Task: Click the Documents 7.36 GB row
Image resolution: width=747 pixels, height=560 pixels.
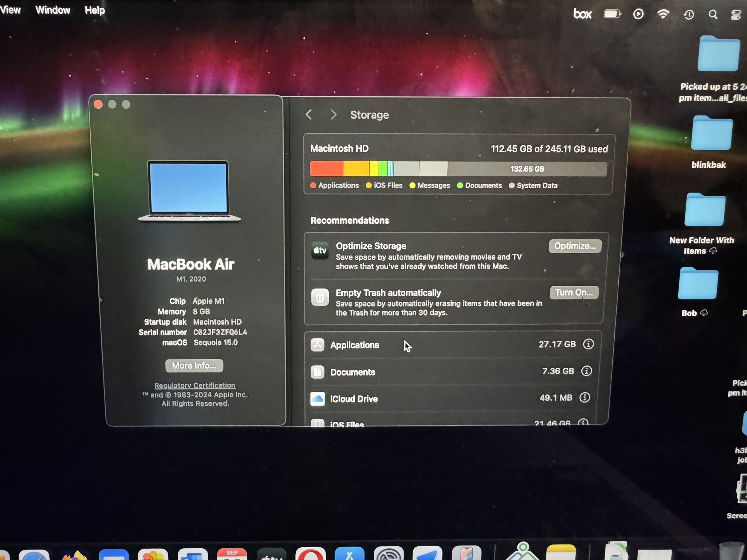Action: [452, 372]
